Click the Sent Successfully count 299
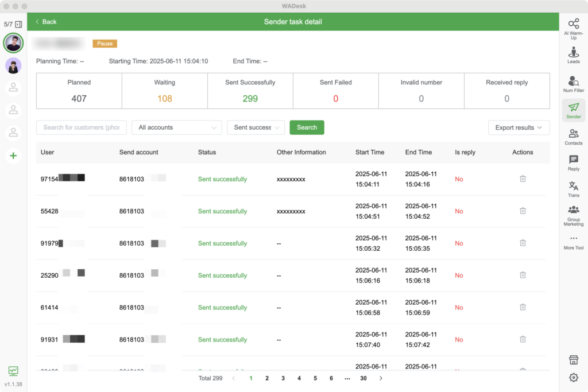Screen dimensions: 588x392 (x=250, y=99)
